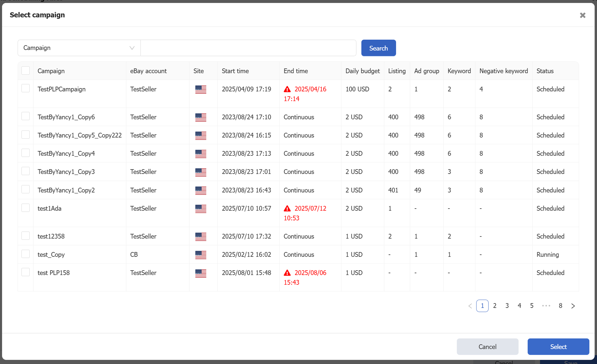Viewport: 597px width, 364px height.
Task: Close the Select campaign dialog
Action: point(582,15)
